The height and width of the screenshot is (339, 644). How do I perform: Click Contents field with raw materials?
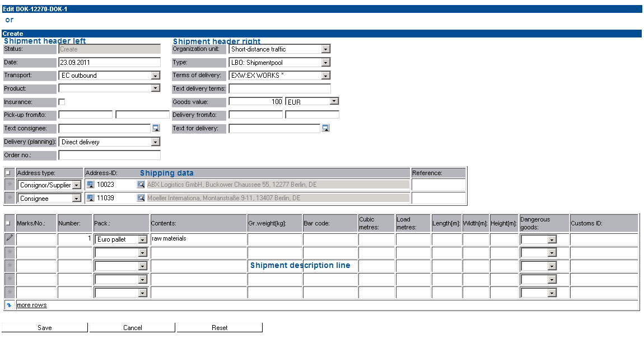click(199, 239)
